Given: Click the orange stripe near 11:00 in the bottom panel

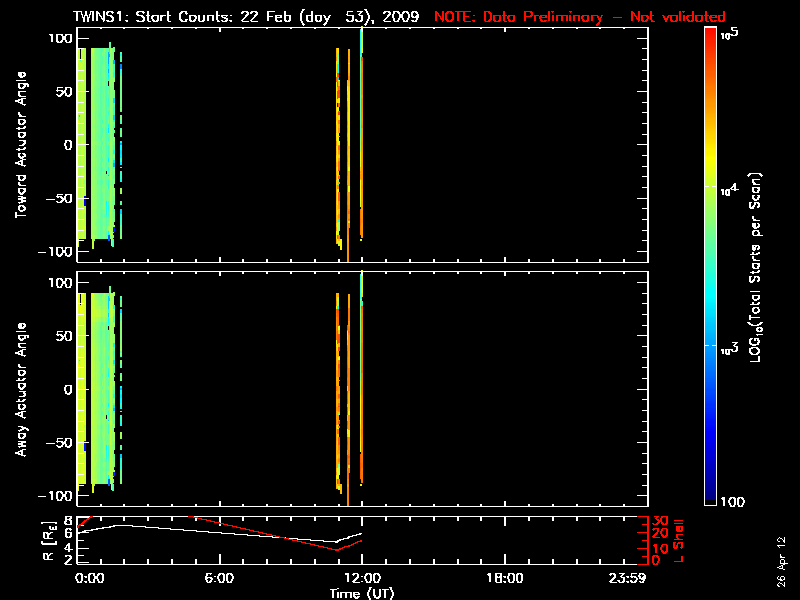Looking at the screenshot, I should point(338,390).
